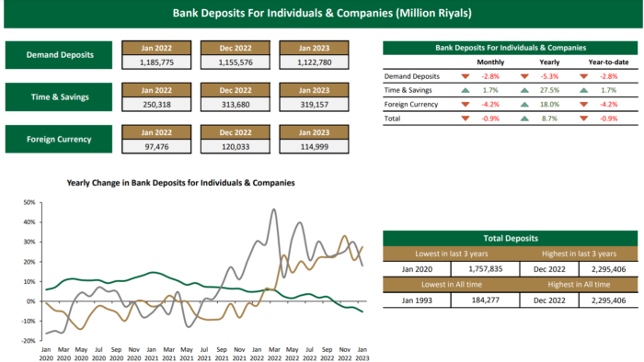The width and height of the screenshot is (644, 362).
Task: Click the Dec 2022 header above 313,680
Action: coord(236,90)
